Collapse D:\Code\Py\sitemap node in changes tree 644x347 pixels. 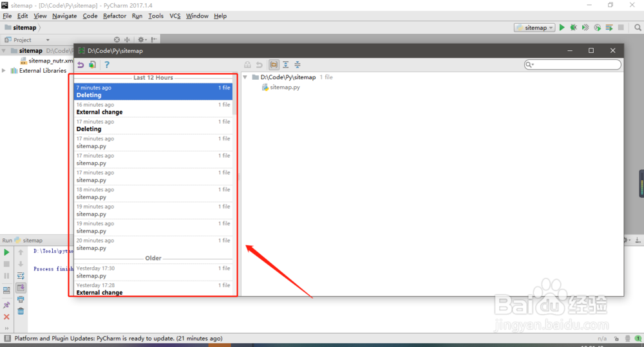pyautogui.click(x=245, y=77)
